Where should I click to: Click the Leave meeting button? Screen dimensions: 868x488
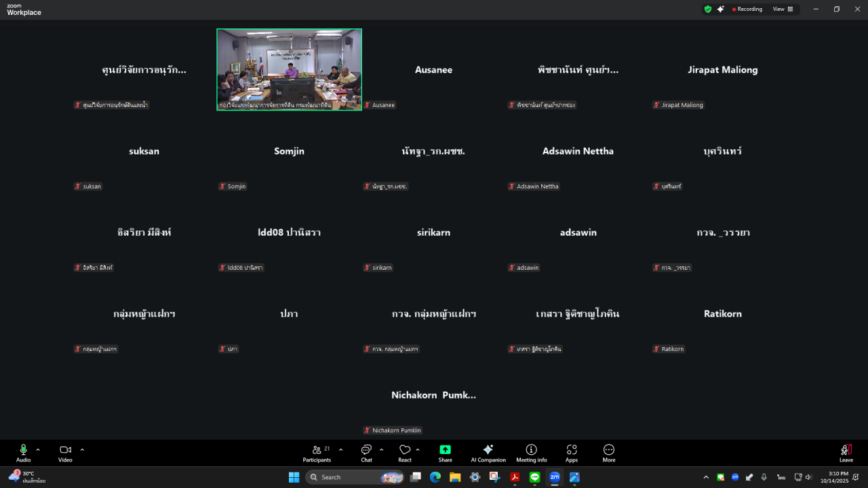click(846, 453)
